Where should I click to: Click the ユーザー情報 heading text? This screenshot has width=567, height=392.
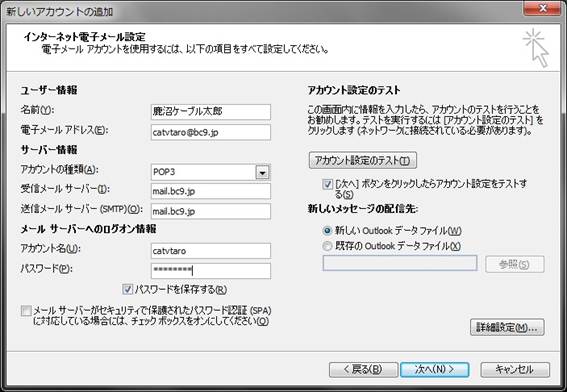[x=49, y=90]
